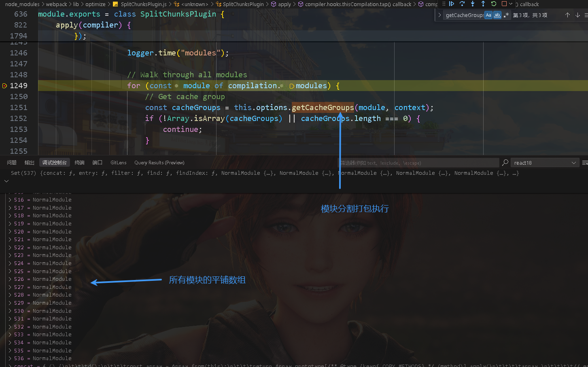The height and width of the screenshot is (367, 588).
Task: Click lib in the breadcrumb path
Action: pyautogui.click(x=76, y=4)
